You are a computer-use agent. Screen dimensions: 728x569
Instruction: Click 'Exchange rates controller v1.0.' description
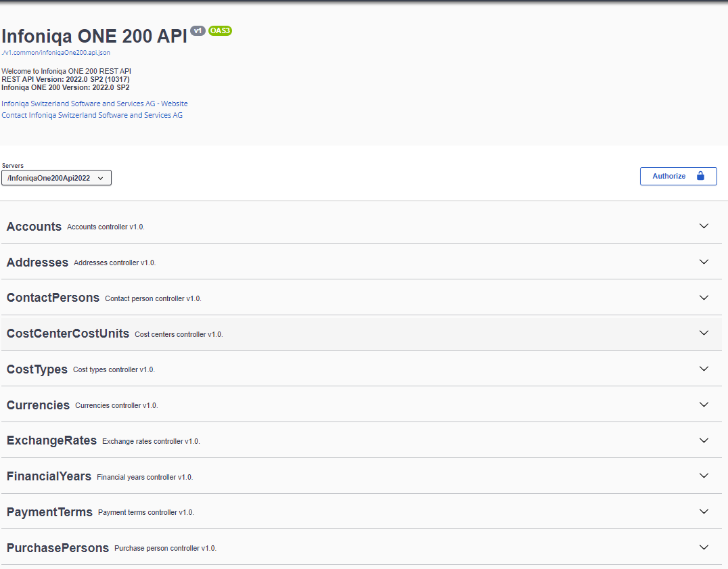click(151, 441)
